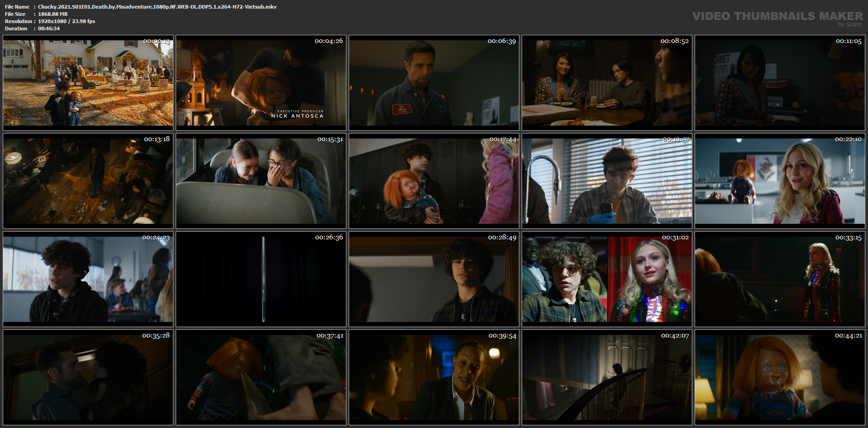Screen dimensions: 868x428
Task: Open the doll close-up thumbnail at 00:44:21
Action: (x=780, y=377)
